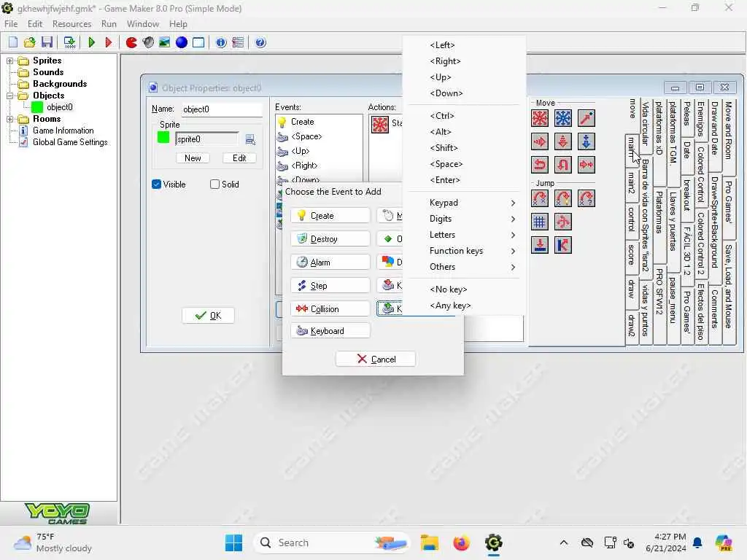This screenshot has width=747, height=560.
Task: Open game information from the toolbar
Action: click(221, 42)
